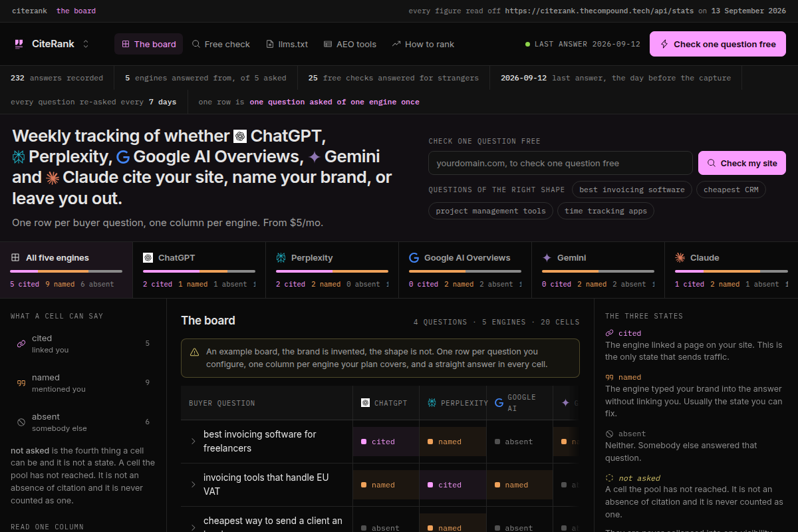Screen dimensions: 798x532
Task: Click Perplexity icon in board column header
Action: 432,403
